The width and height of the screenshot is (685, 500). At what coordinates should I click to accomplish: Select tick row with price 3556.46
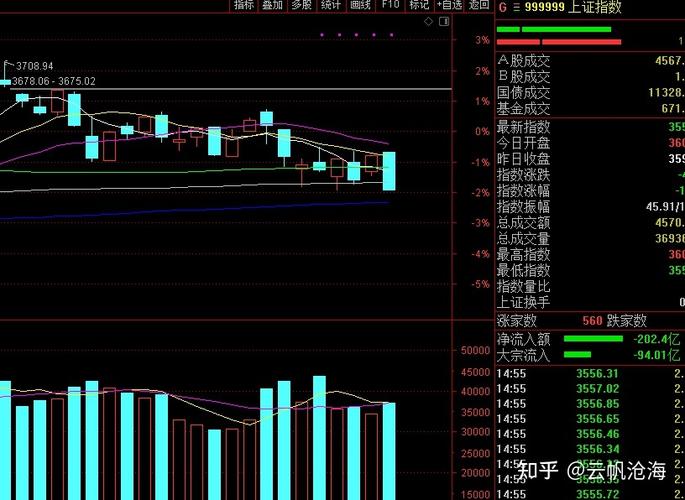[x=591, y=434]
